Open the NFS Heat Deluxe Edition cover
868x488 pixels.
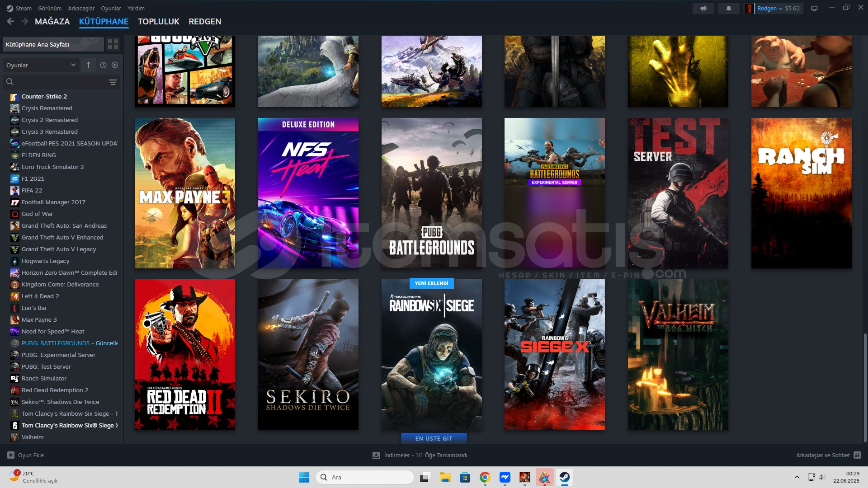click(x=308, y=193)
